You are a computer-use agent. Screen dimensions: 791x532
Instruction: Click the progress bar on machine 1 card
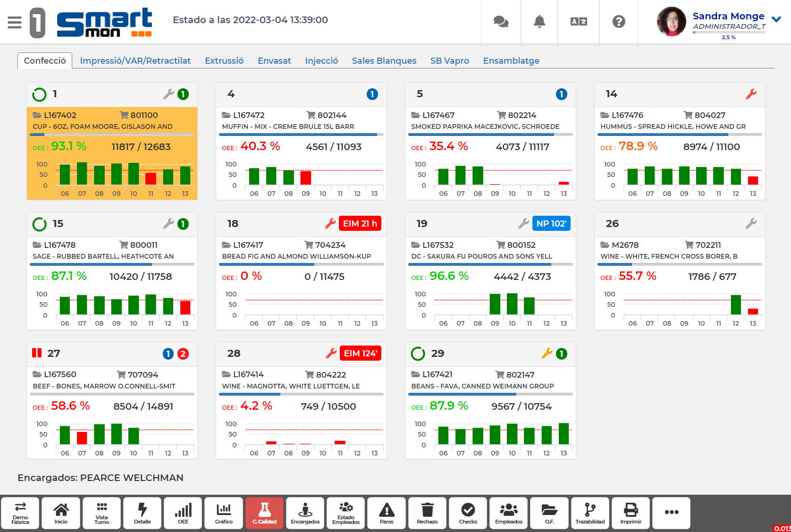coord(112,135)
